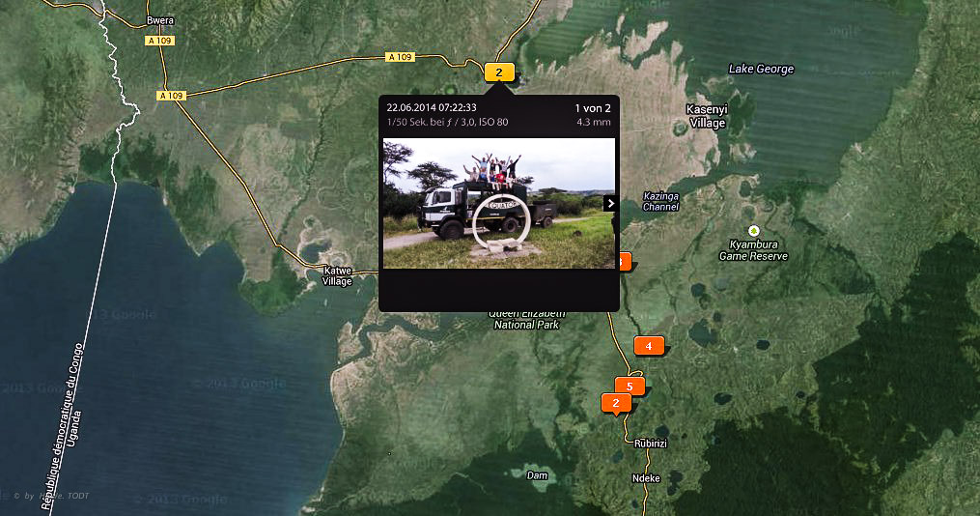The width and height of the screenshot is (980, 516).
Task: Click the '1 von 2' photo counter
Action: click(x=592, y=107)
